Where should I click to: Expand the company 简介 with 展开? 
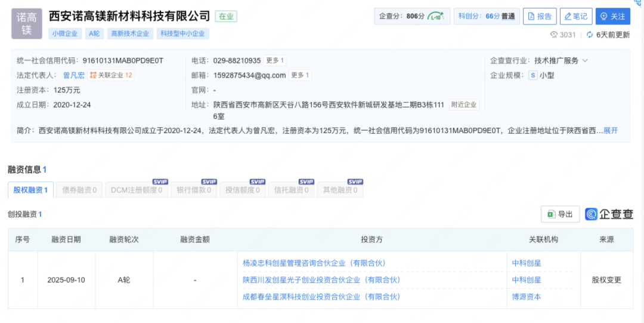point(611,130)
